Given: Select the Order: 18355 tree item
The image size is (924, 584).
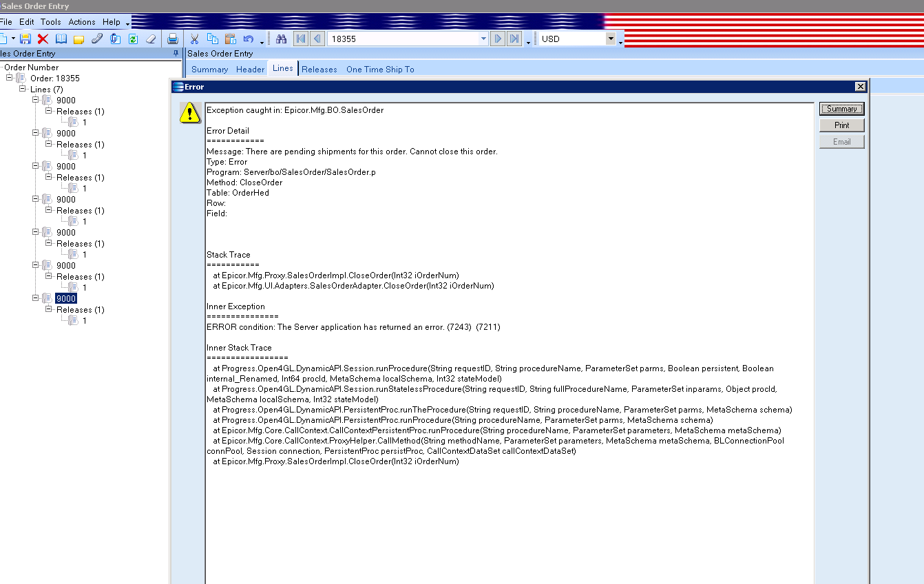Looking at the screenshot, I should 55,78.
